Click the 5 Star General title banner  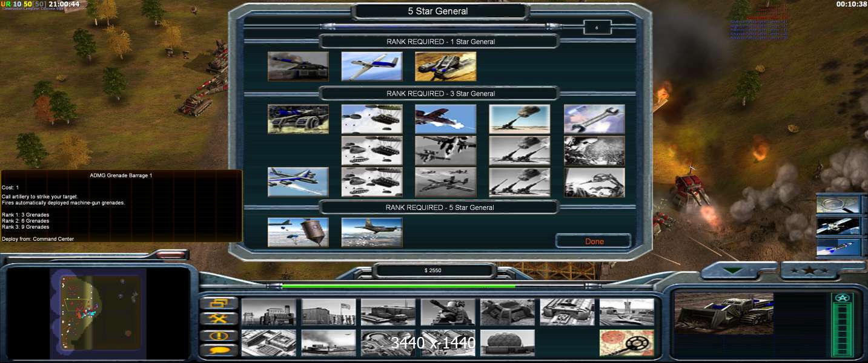click(x=437, y=11)
